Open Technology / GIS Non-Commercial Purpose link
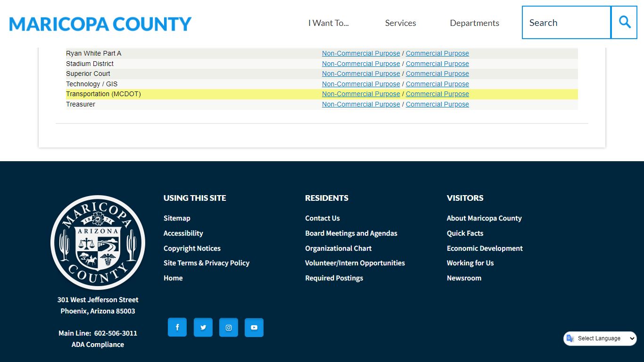Image resolution: width=644 pixels, height=362 pixels. coord(361,84)
